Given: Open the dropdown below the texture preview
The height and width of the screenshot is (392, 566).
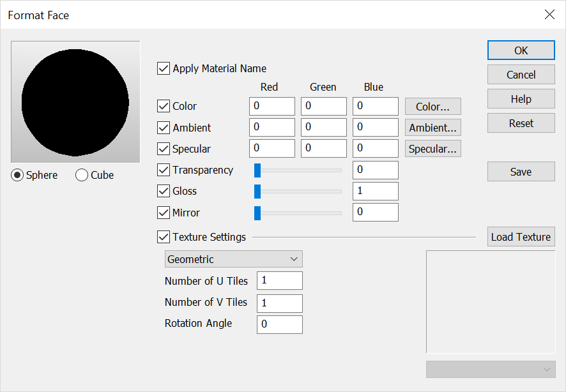Looking at the screenshot, I should click(x=491, y=369).
